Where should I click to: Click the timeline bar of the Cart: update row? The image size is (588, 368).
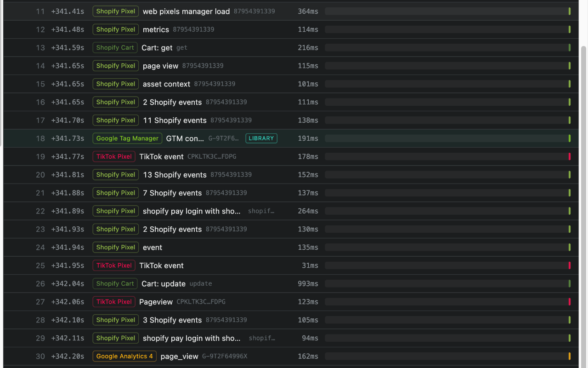point(448,283)
